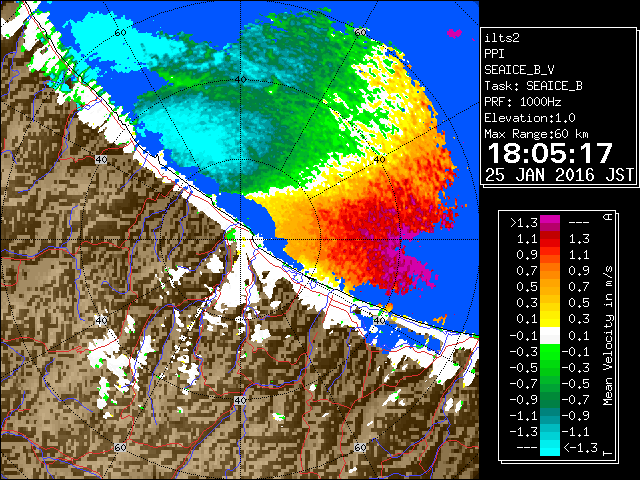Pick the bright green band of the color bar

(x=550, y=351)
